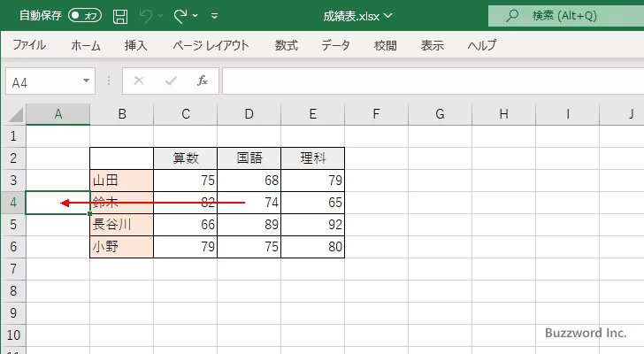This screenshot has height=354, width=644.
Task: Select column B header
Action: (x=122, y=114)
